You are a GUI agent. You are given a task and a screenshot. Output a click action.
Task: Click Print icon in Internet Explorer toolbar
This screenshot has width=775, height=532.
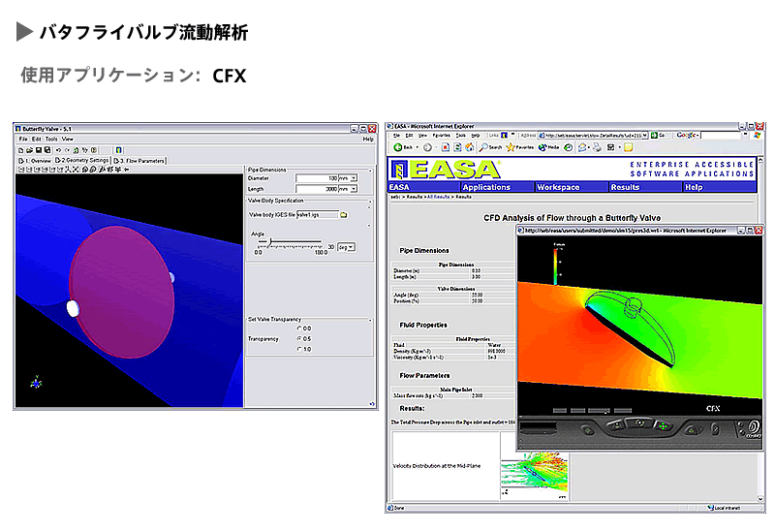(597, 147)
